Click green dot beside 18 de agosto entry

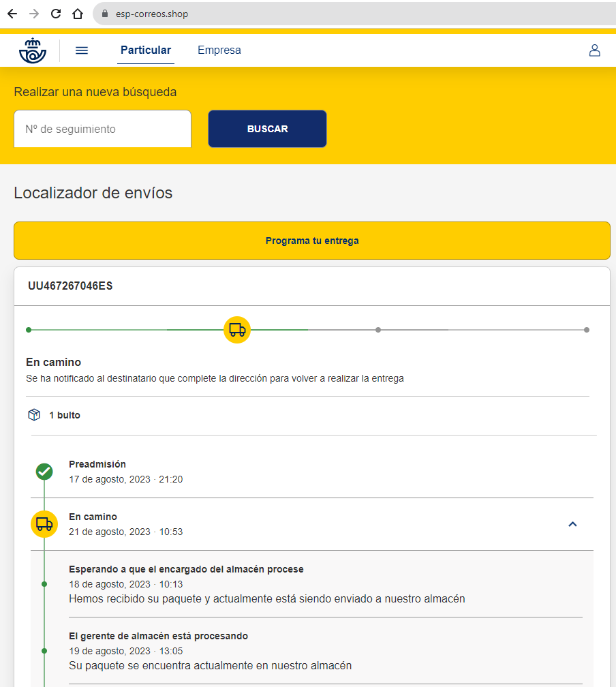tap(44, 584)
